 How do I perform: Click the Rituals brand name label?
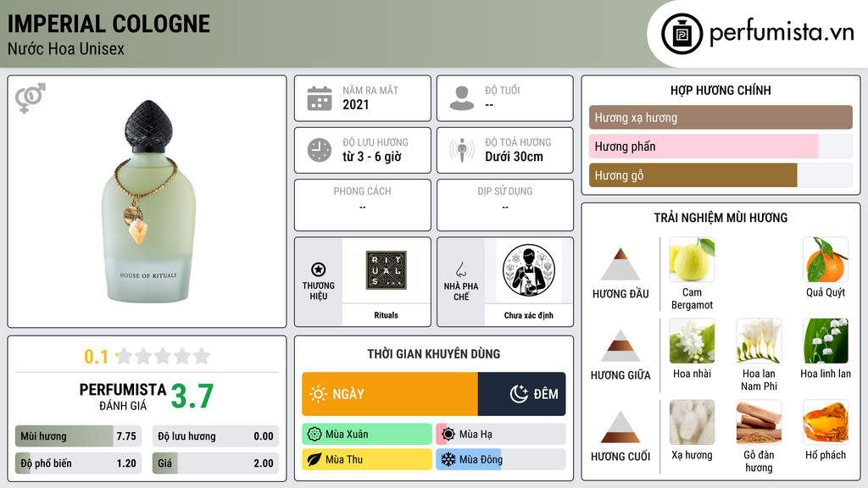click(386, 315)
